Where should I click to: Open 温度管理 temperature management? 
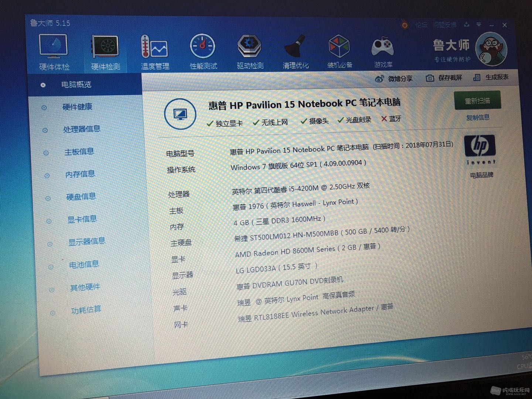click(x=155, y=52)
